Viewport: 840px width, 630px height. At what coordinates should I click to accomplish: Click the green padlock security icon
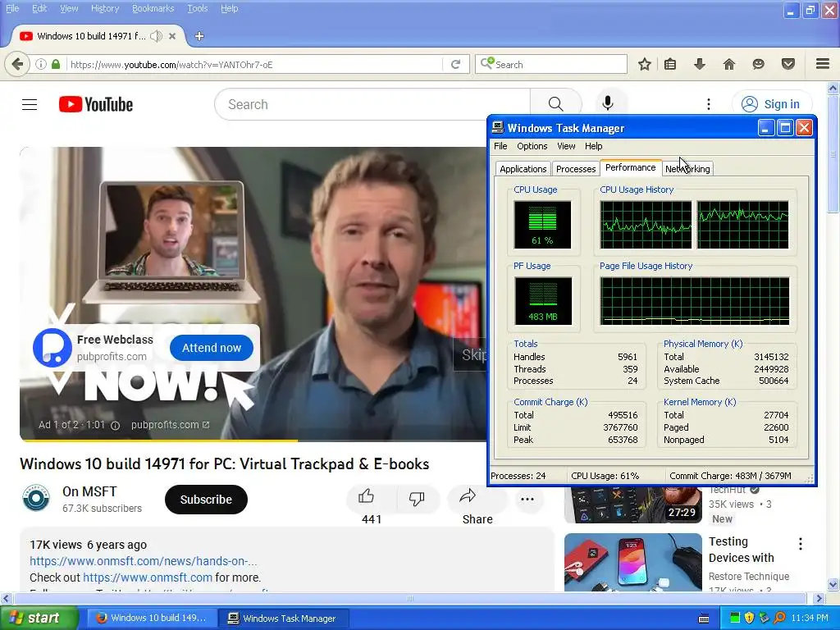56,64
